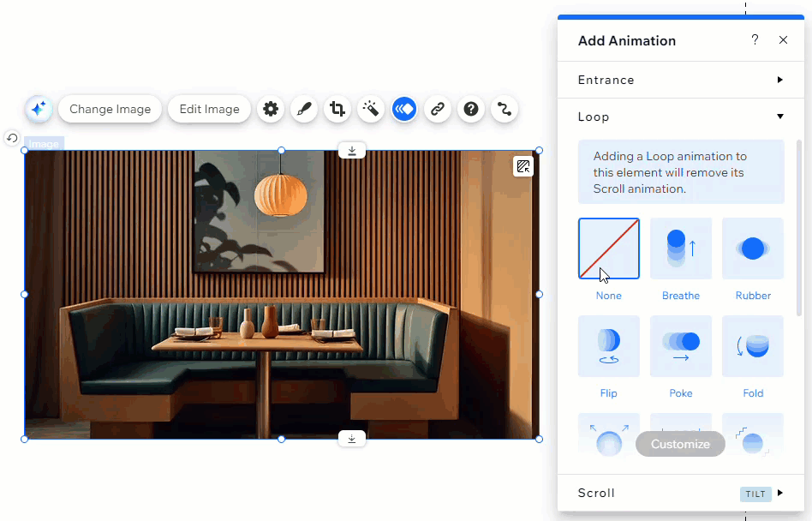
Task: Click the download arrow above the image
Action: pyautogui.click(x=351, y=150)
